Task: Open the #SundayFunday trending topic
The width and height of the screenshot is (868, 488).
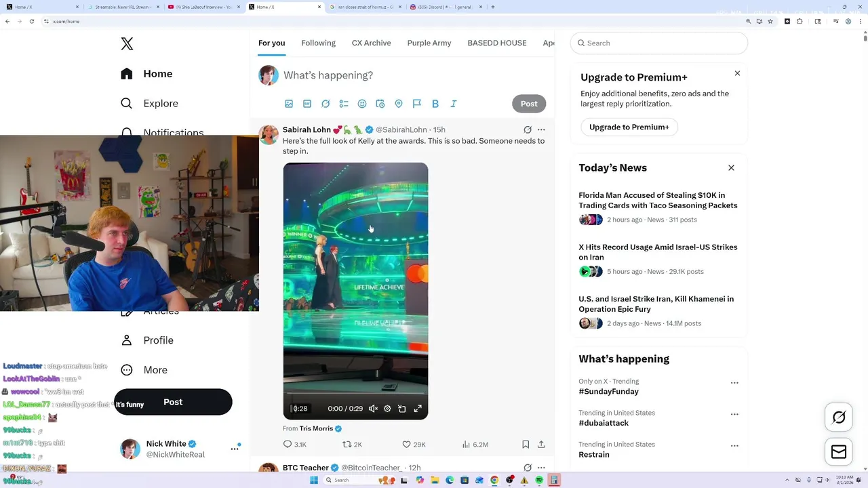Action: click(x=608, y=392)
